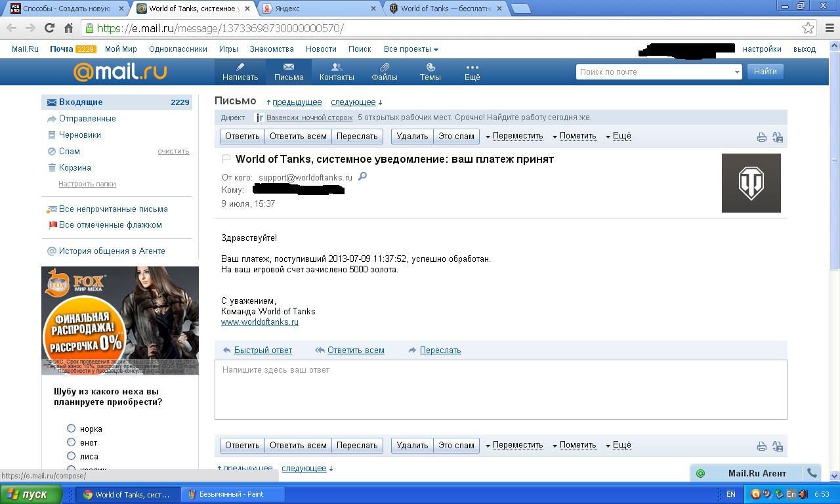Click the phone icon in Mail.Ru Агент bar
This screenshot has height=504, width=840.
tap(812, 472)
